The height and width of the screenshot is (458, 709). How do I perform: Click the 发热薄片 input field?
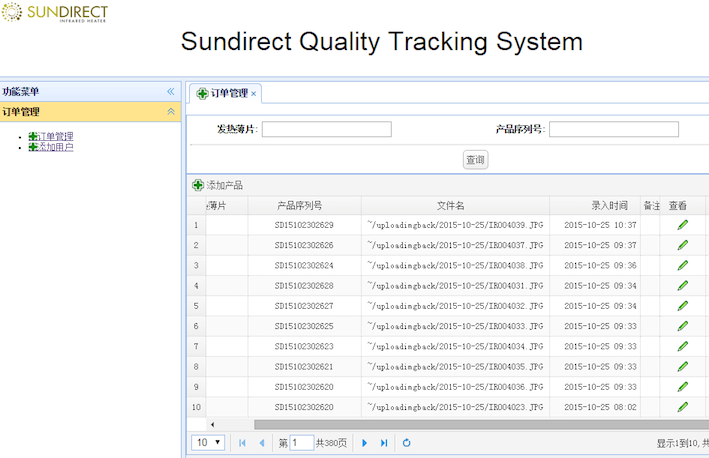(326, 129)
